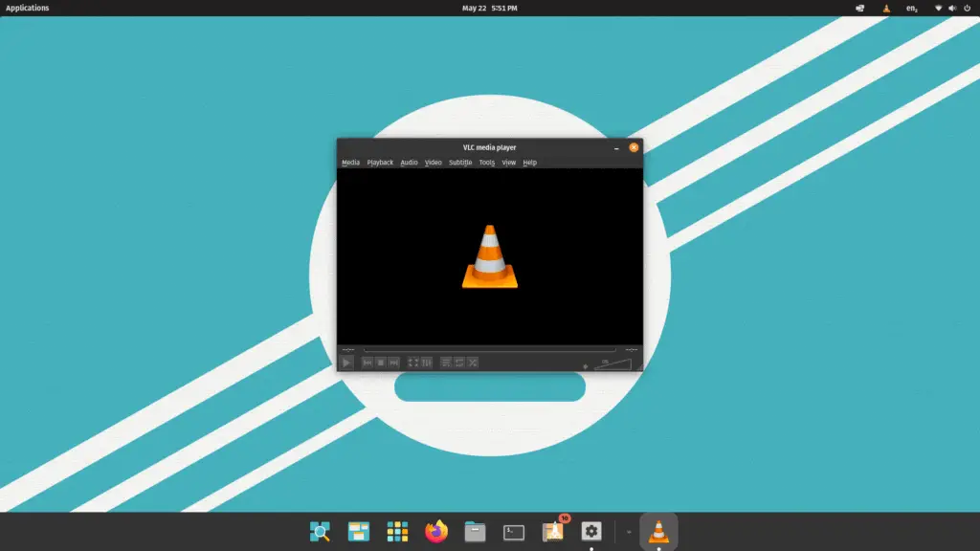
Task: Open the Help menu
Action: [529, 163]
